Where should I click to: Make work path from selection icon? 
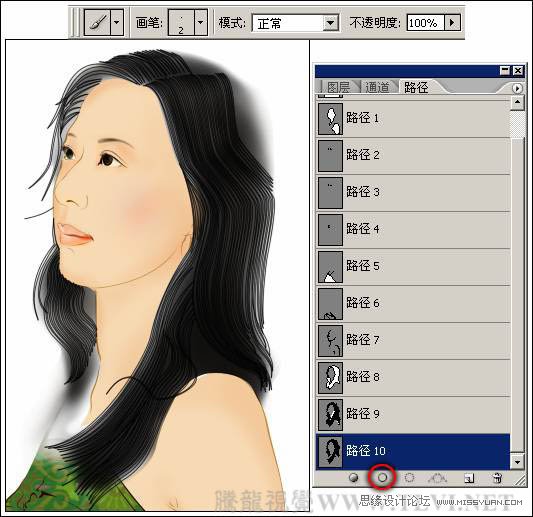tap(437, 478)
